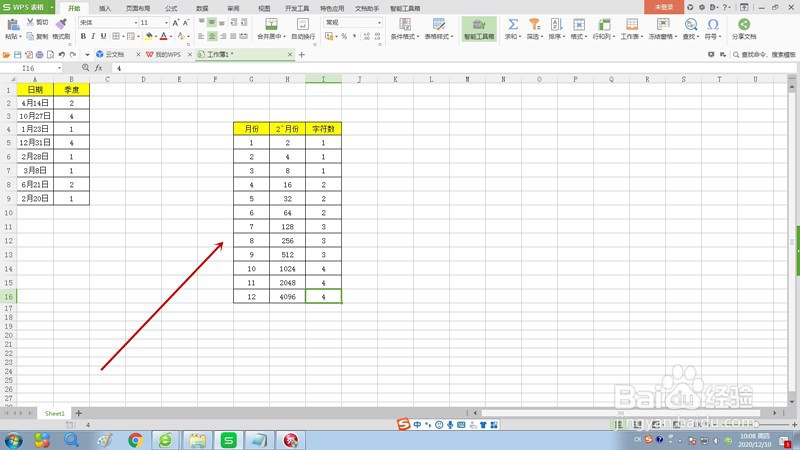Click the percent style icon
Image resolution: width=800 pixels, height=450 pixels.
pyautogui.click(x=344, y=36)
